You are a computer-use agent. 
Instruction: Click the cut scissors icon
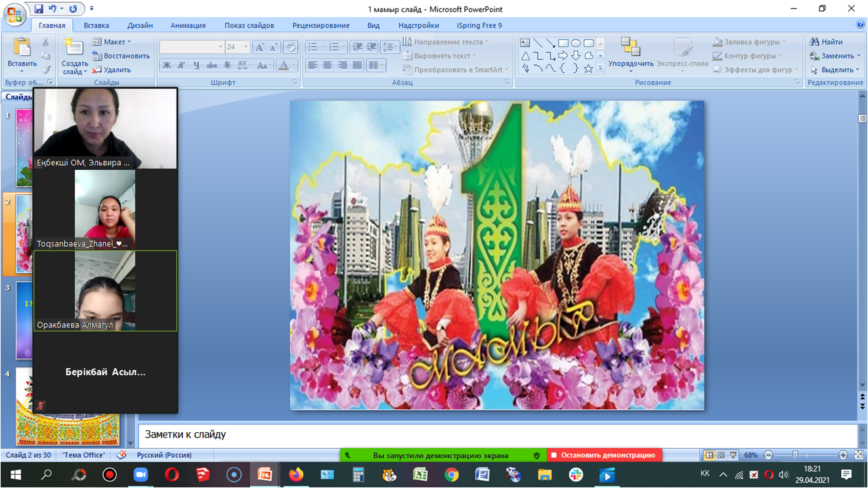pyautogui.click(x=45, y=43)
